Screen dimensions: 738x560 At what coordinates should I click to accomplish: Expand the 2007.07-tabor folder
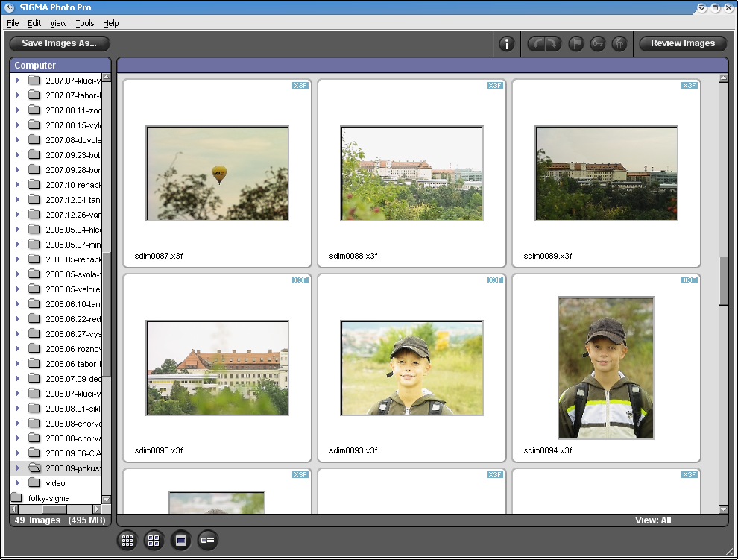[17, 95]
